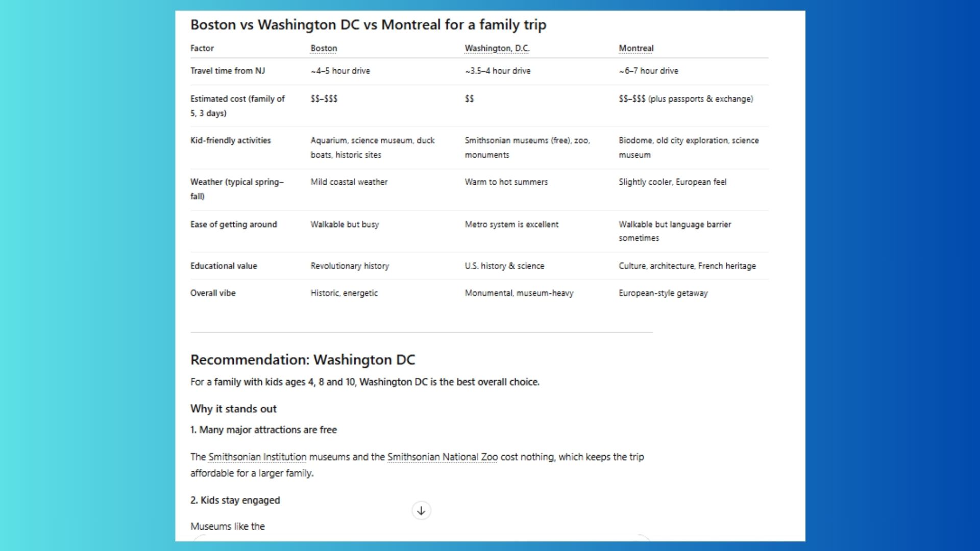Select the 'Factor' column header
980x551 pixels.
pos(202,48)
